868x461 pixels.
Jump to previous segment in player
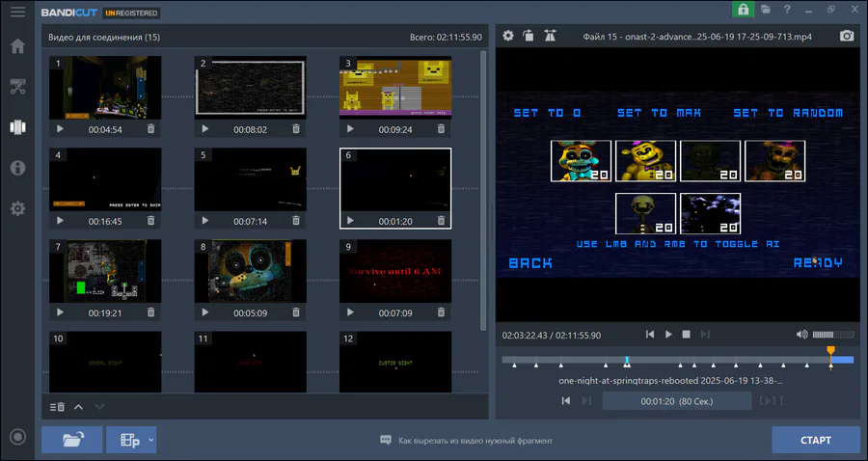(650, 335)
